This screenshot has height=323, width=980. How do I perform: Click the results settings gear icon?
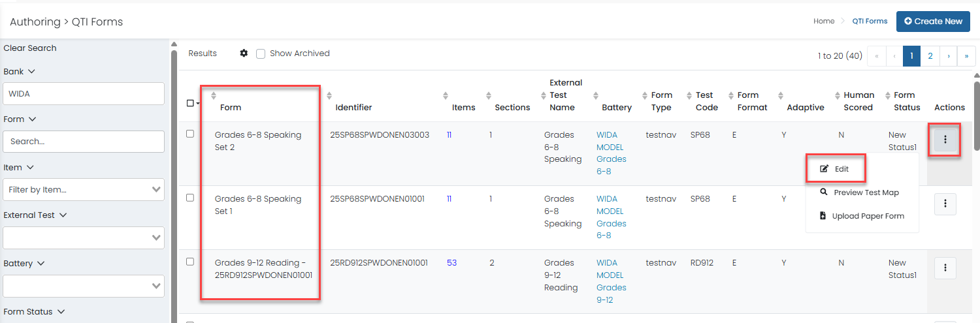coord(244,54)
